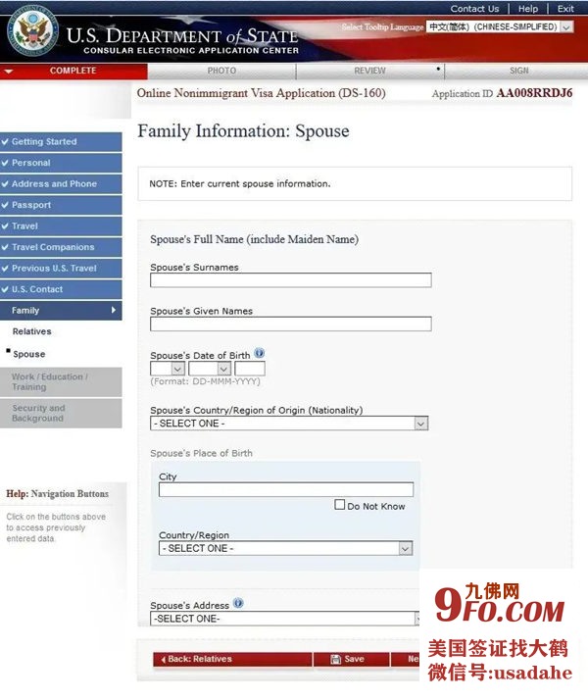The height and width of the screenshot is (700, 588).
Task: Click the Department of State seal logo
Action: tap(32, 33)
